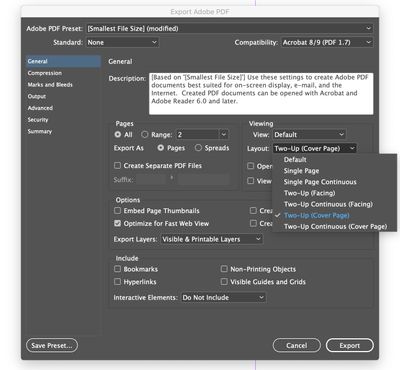The height and width of the screenshot is (370, 400).
Task: Tick Embed Page Thumbnails checkbox
Action: click(117, 211)
